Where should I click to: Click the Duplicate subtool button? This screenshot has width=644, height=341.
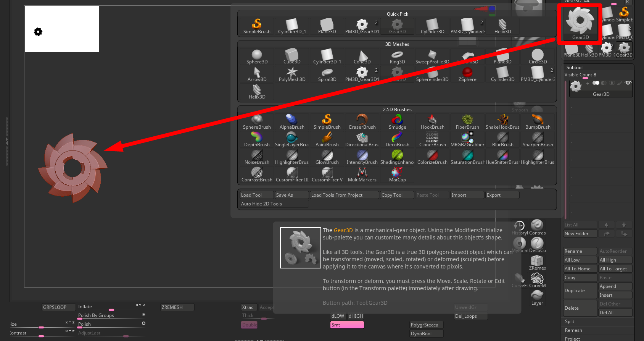580,291
